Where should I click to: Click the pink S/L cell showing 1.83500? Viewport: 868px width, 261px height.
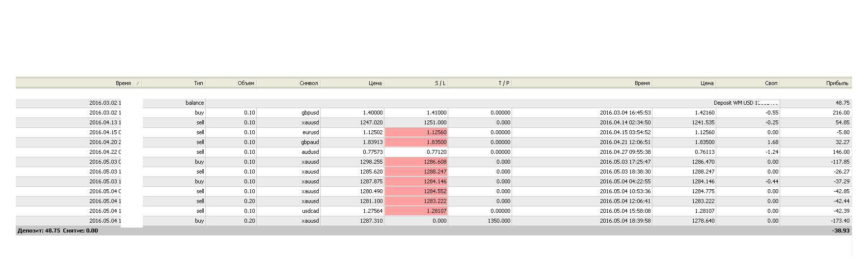point(435,142)
